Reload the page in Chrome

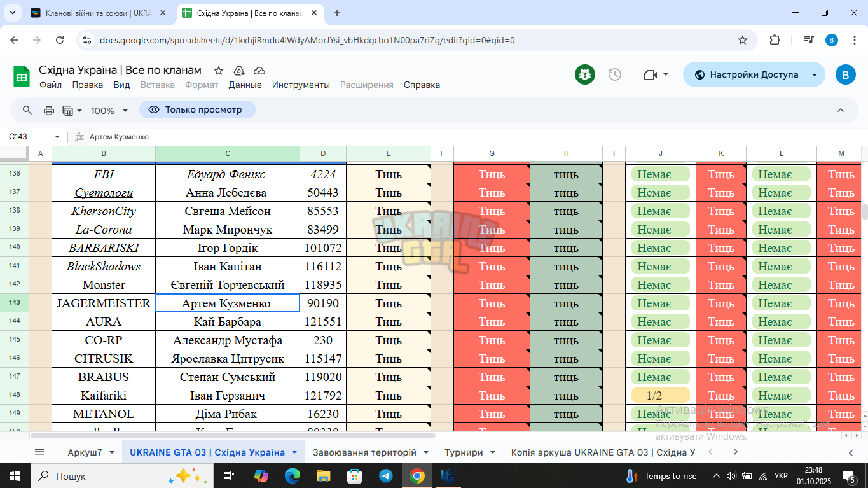(60, 40)
